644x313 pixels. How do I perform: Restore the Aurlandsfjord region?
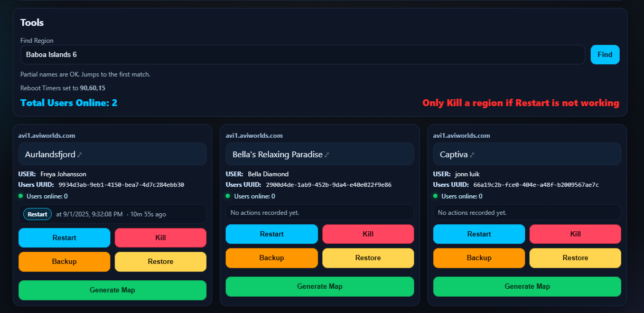(160, 261)
